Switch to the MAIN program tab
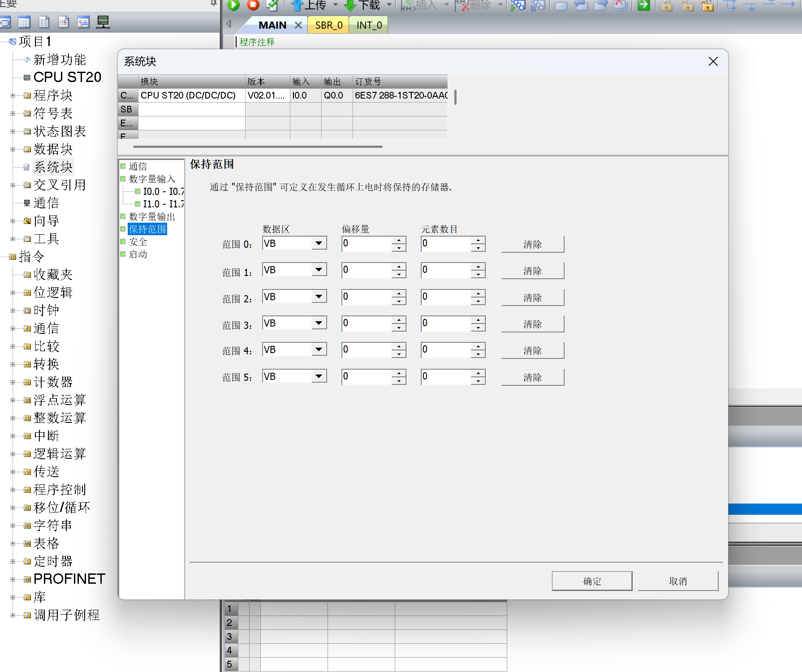Viewport: 802px width, 672px height. point(272,25)
